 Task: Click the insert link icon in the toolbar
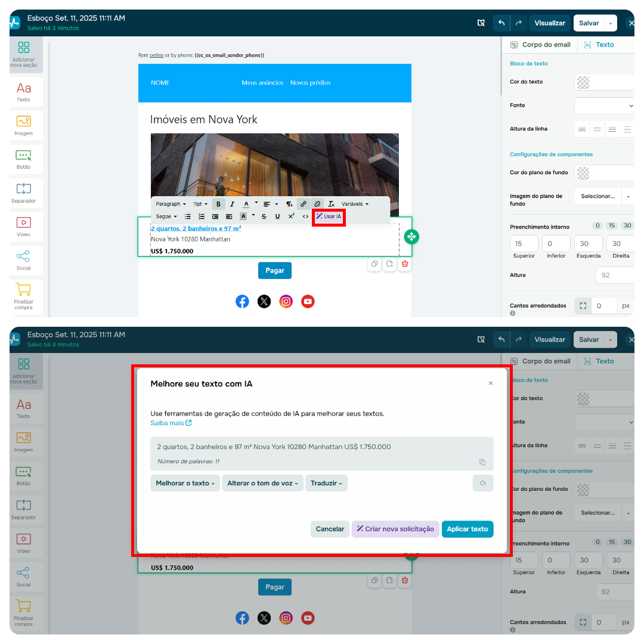point(304,203)
